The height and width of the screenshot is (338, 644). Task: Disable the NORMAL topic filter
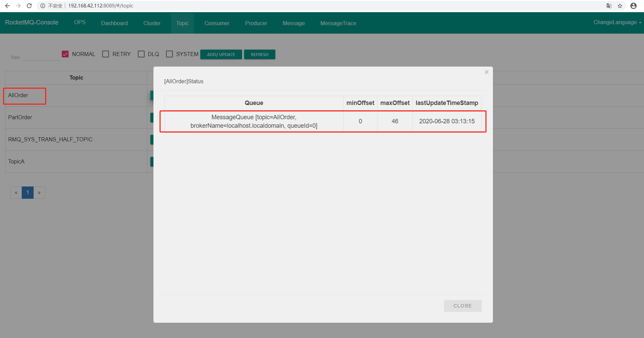tap(65, 54)
